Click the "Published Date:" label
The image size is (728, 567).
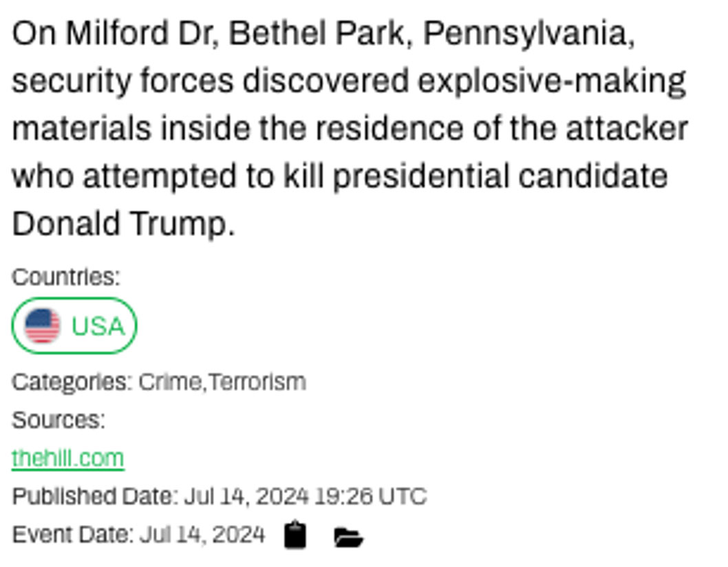coord(94,496)
